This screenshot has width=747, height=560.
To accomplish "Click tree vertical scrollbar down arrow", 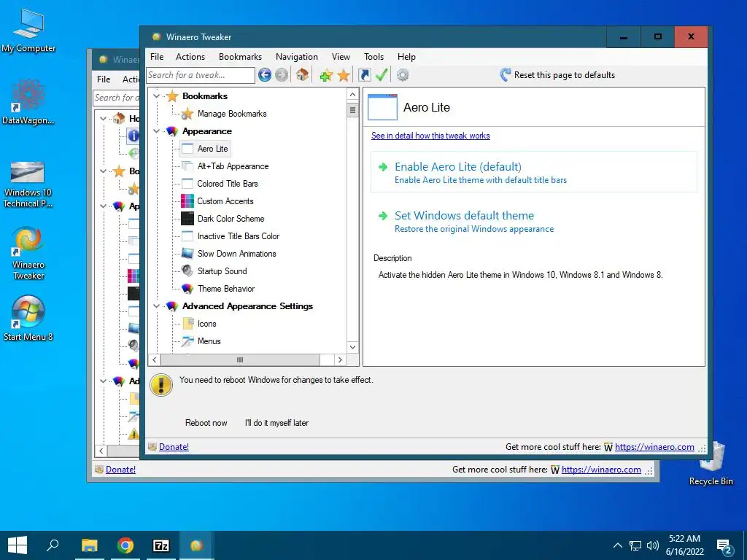I will point(352,347).
